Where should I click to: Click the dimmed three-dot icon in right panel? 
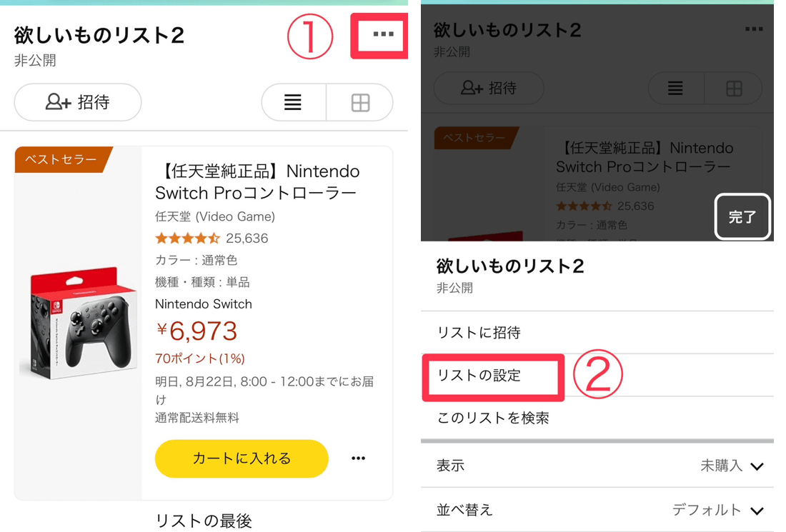[754, 29]
